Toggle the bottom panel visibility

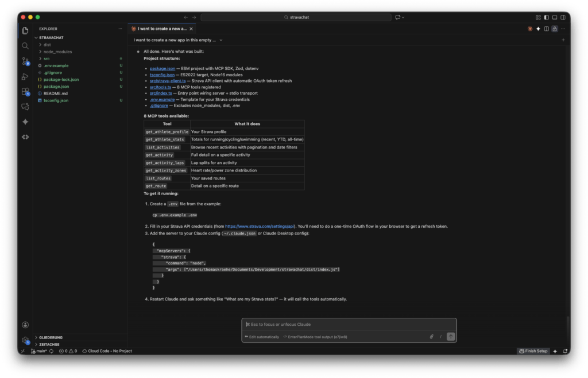pyautogui.click(x=555, y=17)
